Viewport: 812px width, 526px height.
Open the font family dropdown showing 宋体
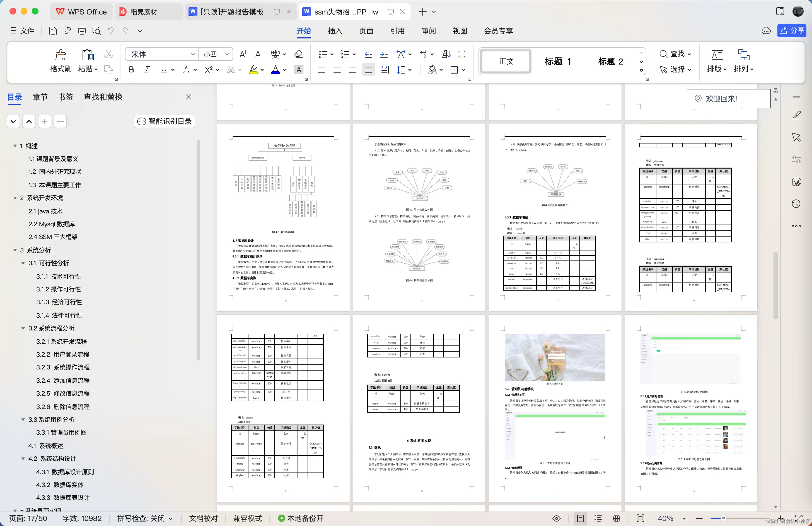tap(193, 54)
